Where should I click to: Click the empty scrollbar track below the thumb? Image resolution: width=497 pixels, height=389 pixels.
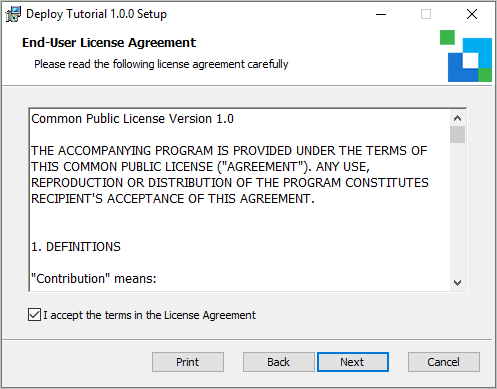click(x=457, y=209)
